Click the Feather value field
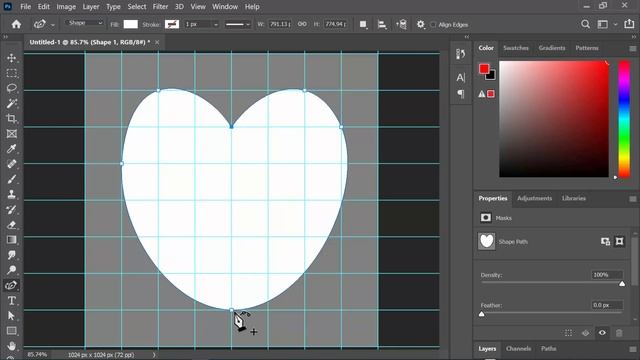The image size is (640, 360). pos(607,305)
